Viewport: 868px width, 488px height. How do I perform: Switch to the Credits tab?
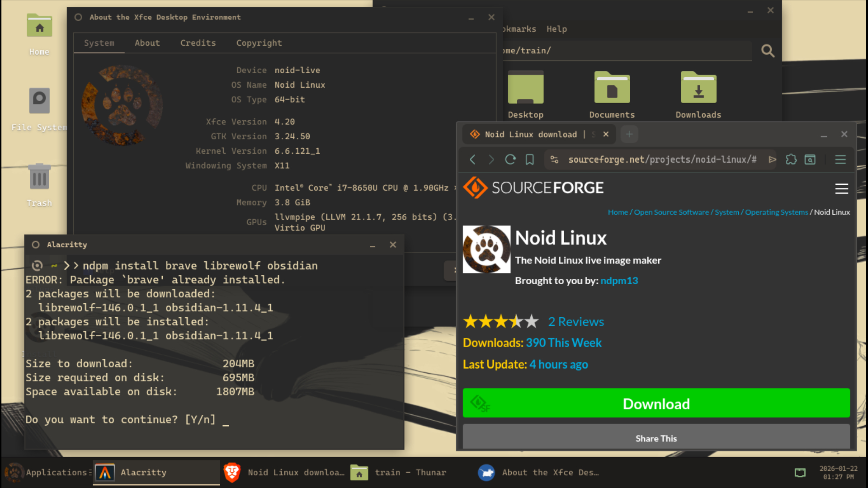coord(198,43)
